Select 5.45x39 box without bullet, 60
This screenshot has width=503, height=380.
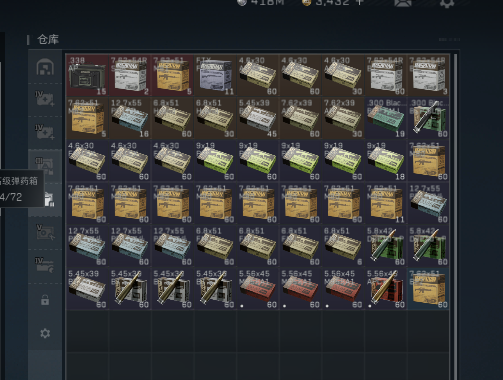click(87, 289)
